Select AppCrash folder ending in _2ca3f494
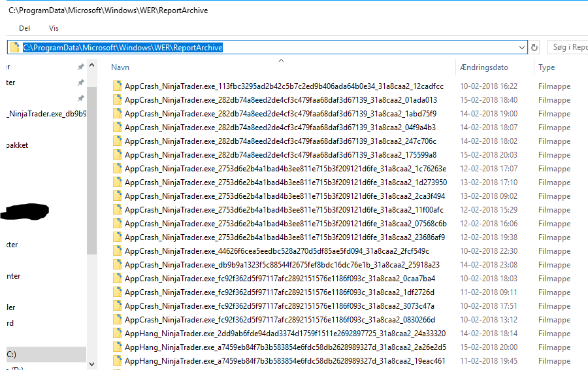 pos(285,196)
